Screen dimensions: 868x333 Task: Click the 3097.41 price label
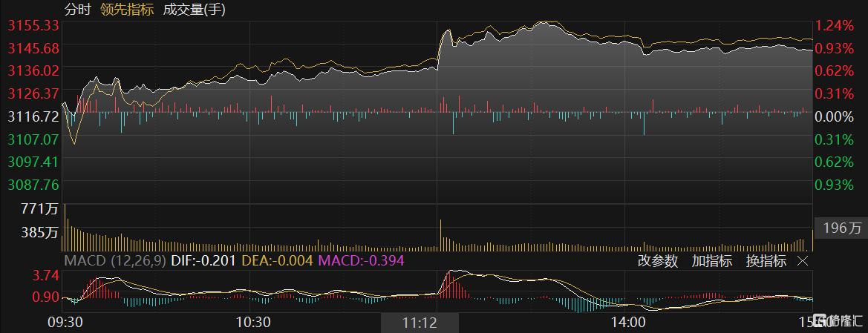point(33,162)
